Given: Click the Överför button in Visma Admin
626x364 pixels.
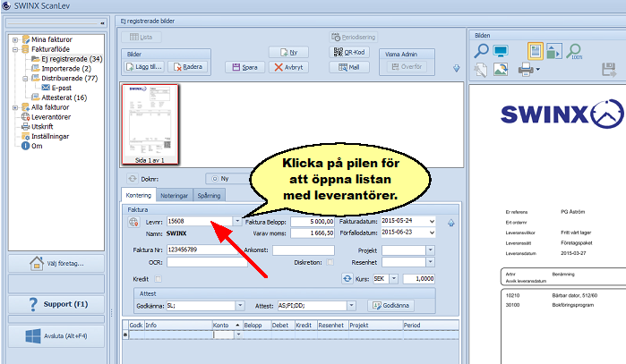Looking at the screenshot, I should pyautogui.click(x=407, y=66).
